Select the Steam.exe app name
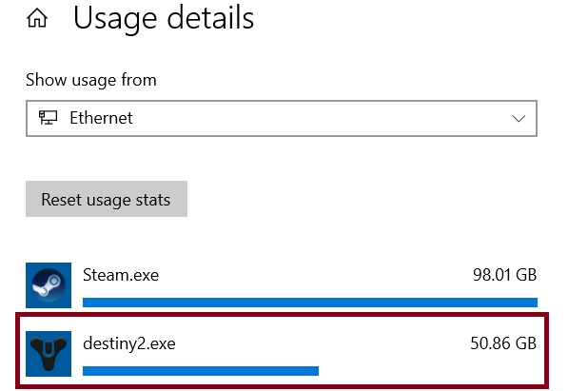The image size is (588, 391). (x=121, y=276)
